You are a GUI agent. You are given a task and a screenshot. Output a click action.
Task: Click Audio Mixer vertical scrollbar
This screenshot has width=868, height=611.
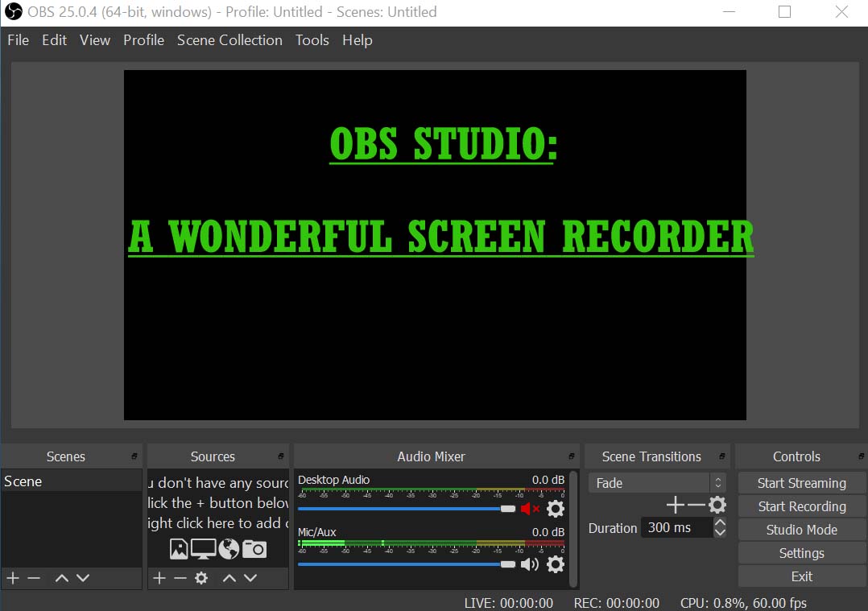(573, 529)
